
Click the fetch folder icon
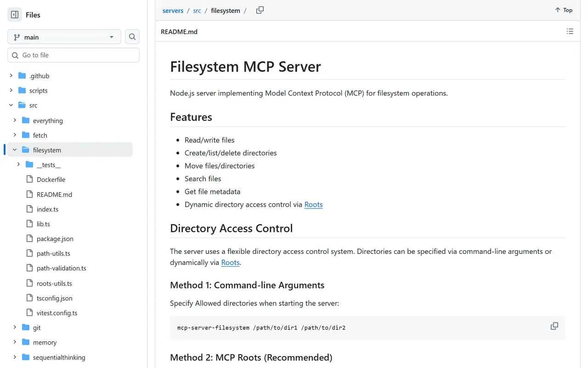tap(26, 135)
